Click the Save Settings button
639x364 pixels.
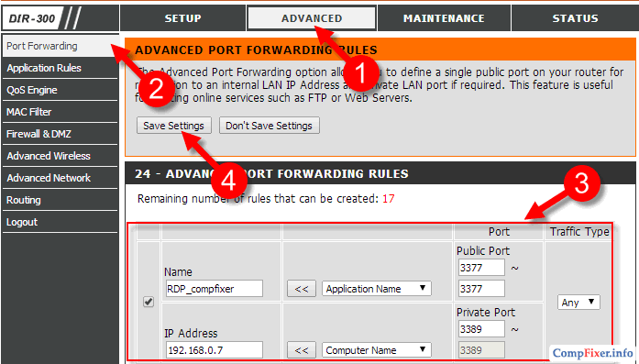point(173,126)
